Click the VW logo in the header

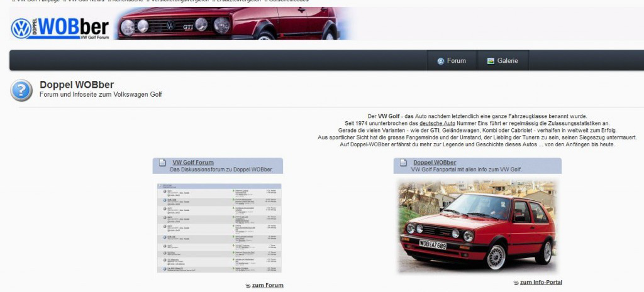point(21,28)
